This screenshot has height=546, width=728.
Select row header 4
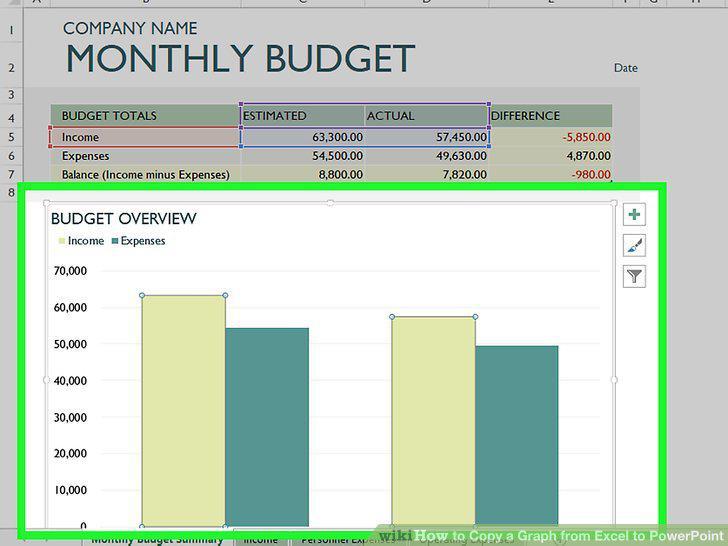[11, 117]
